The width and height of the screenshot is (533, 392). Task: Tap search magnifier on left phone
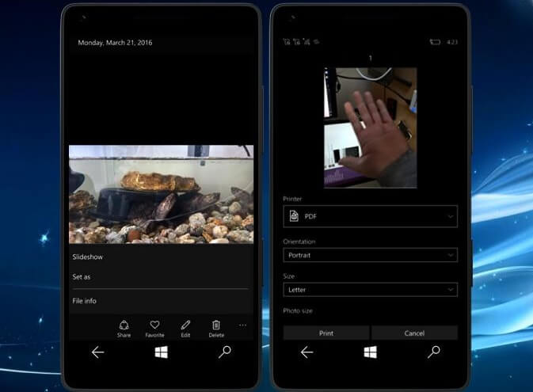(225, 352)
